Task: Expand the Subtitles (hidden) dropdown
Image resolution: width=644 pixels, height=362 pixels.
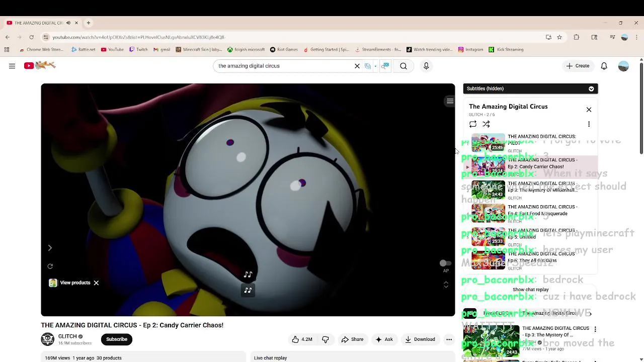Action: (591, 88)
